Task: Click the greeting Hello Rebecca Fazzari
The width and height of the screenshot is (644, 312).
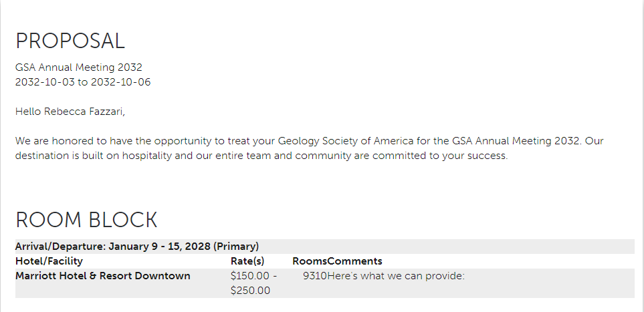Action: [x=70, y=112]
